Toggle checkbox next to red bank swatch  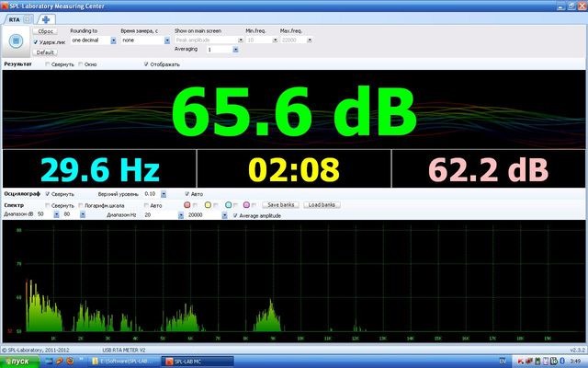point(195,205)
